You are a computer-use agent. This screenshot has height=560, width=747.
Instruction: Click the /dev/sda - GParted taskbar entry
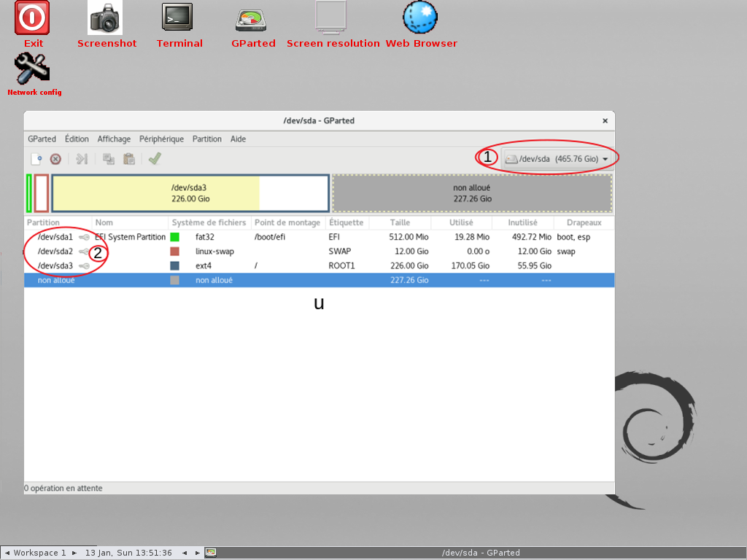pos(481,553)
